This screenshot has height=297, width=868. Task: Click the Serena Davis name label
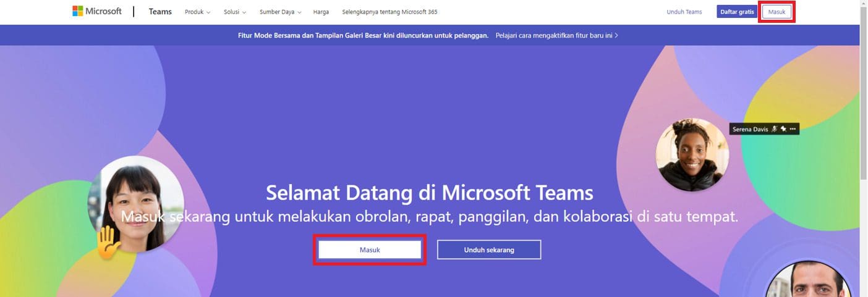[x=750, y=129]
